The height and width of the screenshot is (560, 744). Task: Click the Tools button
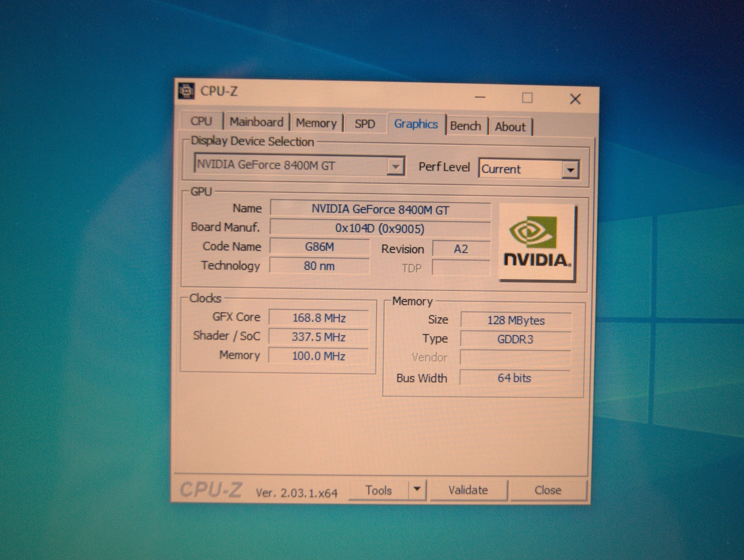coord(379,490)
